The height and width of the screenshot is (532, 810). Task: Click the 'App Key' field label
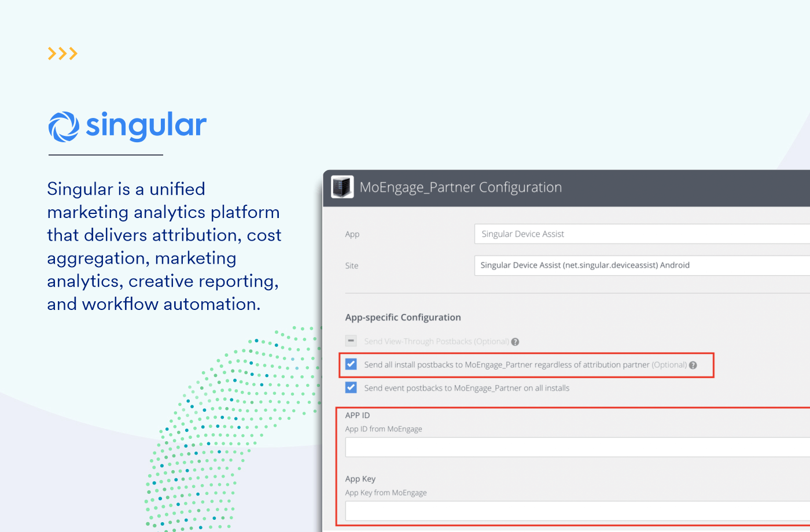tap(360, 479)
